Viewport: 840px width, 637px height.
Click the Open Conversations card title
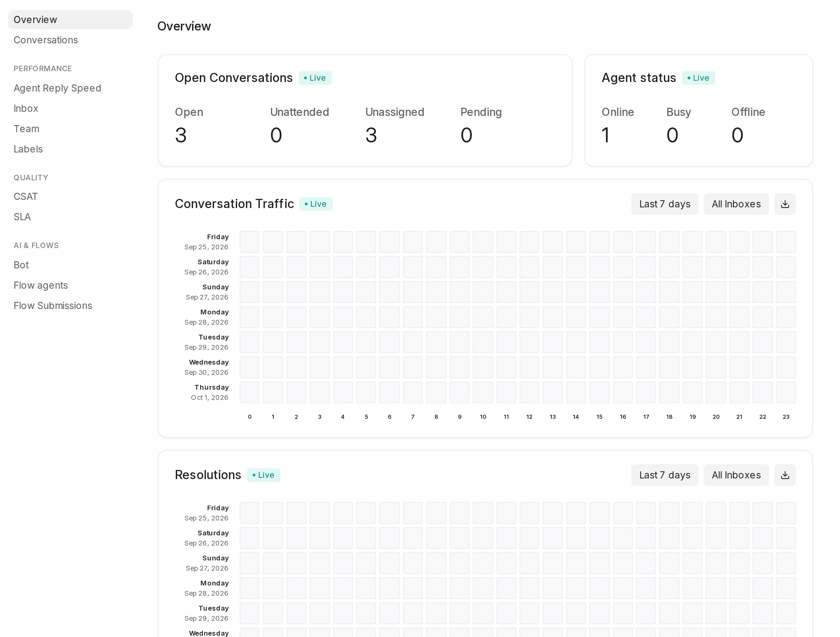pos(234,78)
